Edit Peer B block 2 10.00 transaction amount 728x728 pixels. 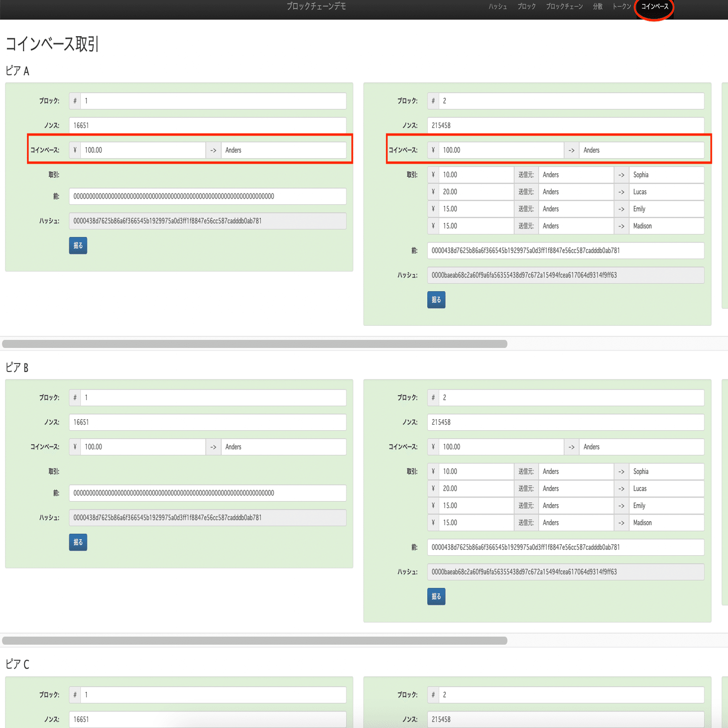[476, 471]
